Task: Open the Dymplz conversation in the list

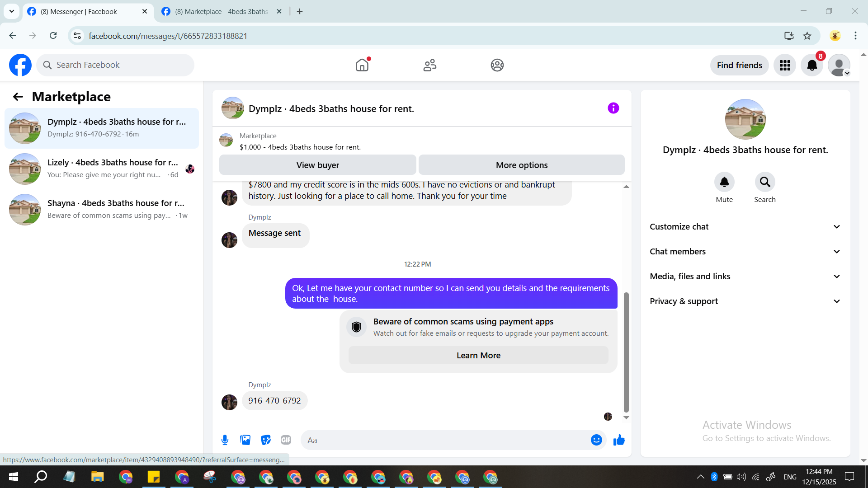Action: (102, 128)
